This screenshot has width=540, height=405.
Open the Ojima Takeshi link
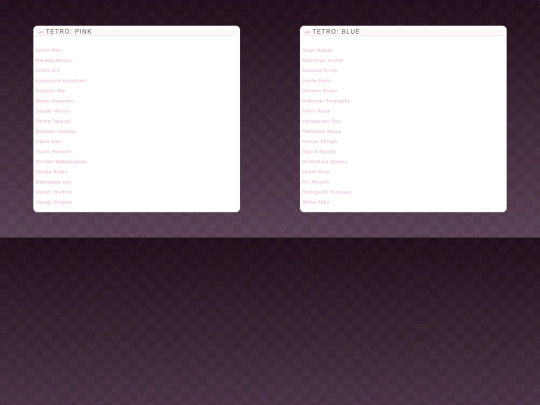(x=53, y=121)
